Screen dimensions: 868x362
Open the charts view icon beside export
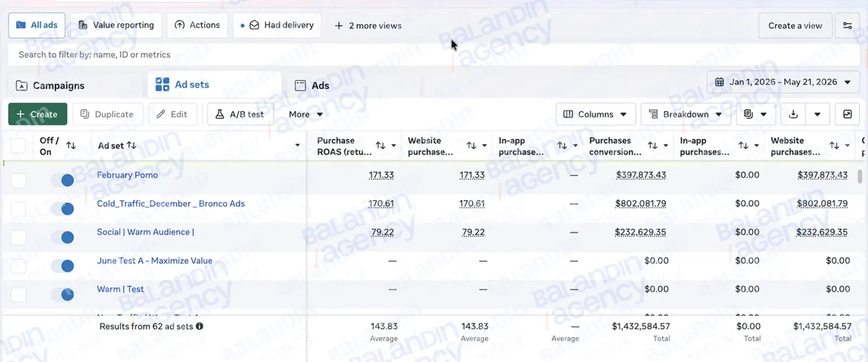(847, 114)
